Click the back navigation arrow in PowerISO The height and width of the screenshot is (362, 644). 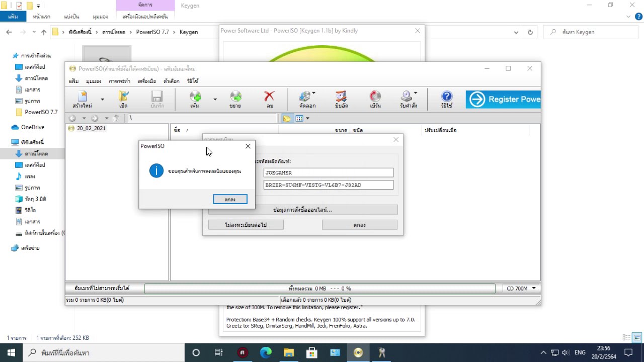[72, 119]
